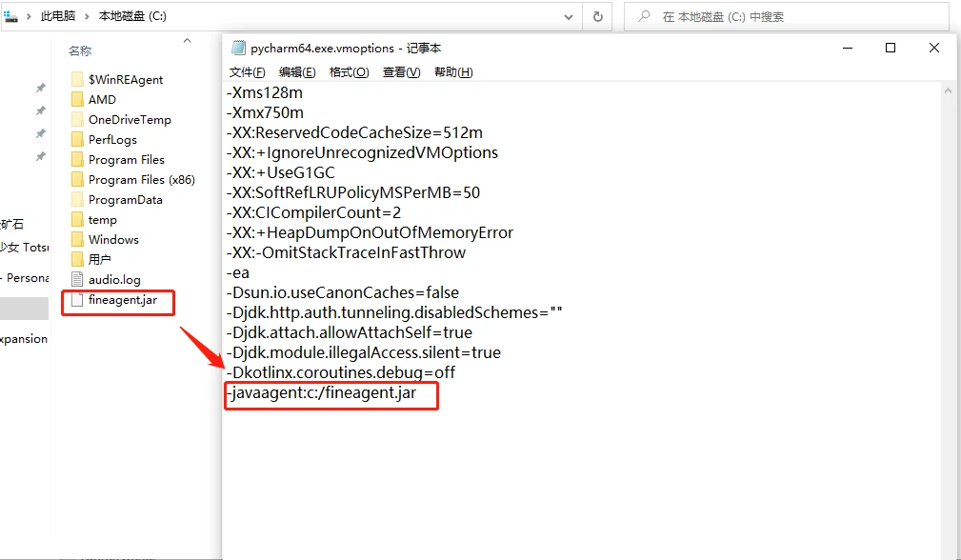Select the fineagent.jar file icon
961x560 pixels.
[x=77, y=300]
